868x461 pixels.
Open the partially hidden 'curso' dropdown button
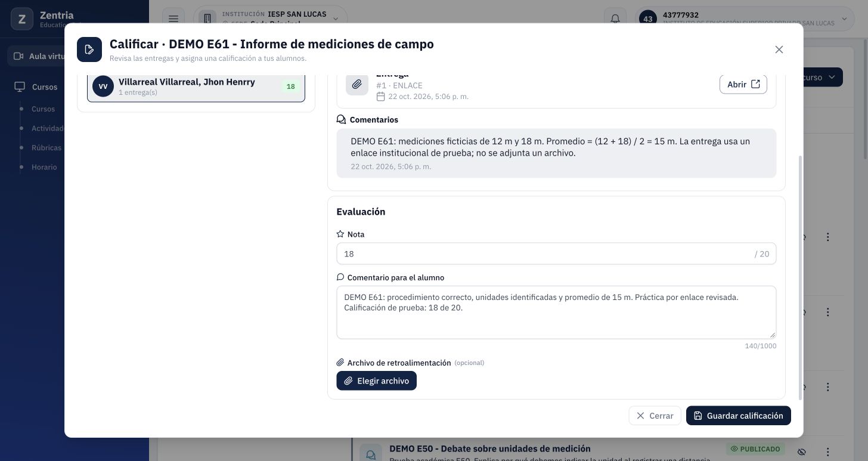point(823,78)
